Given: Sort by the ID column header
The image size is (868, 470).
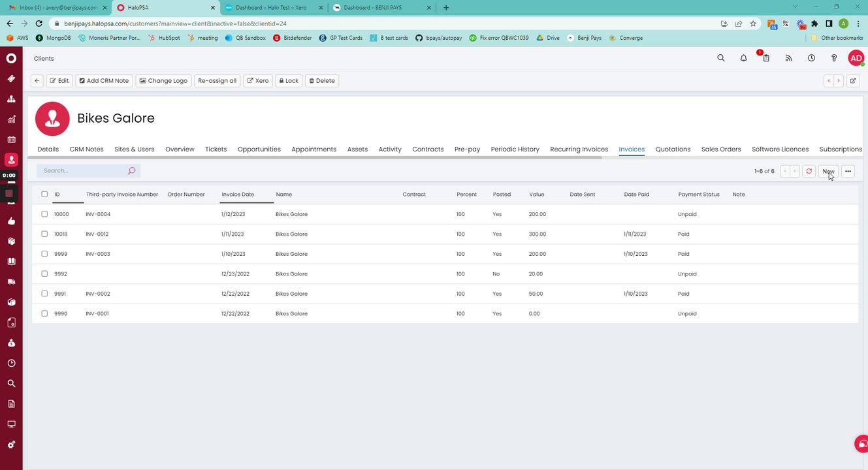Looking at the screenshot, I should pos(57,194).
